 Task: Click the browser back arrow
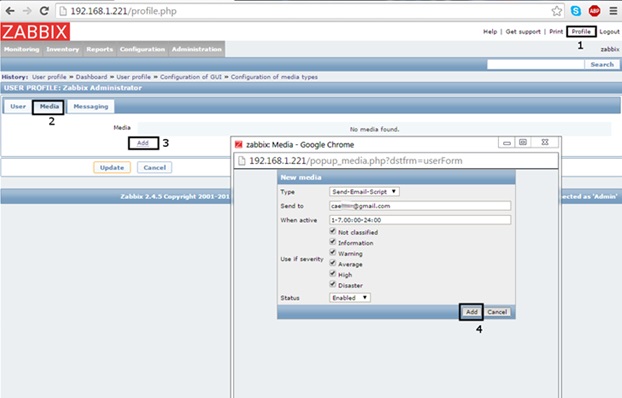tap(10, 11)
